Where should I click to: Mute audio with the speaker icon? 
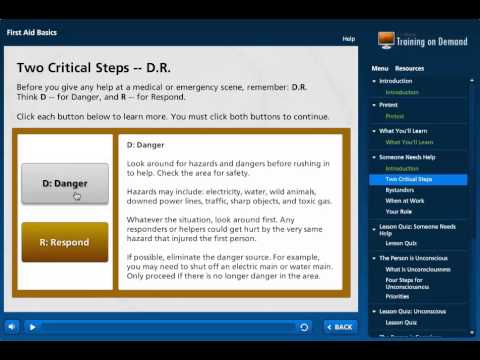[x=12, y=327]
